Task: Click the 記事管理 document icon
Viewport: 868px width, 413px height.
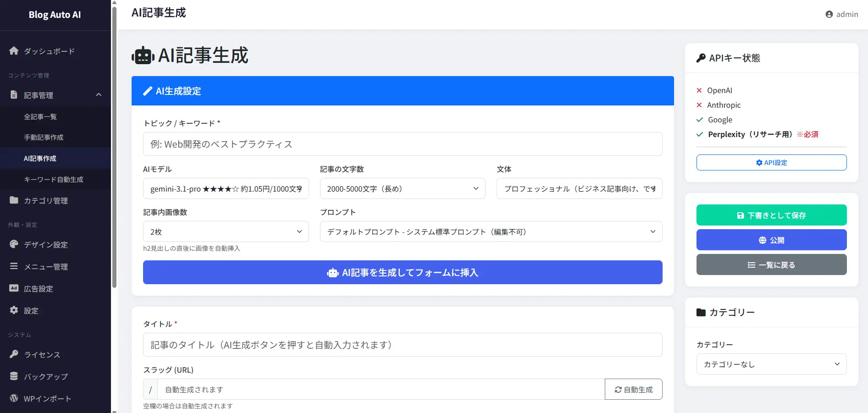Action: click(14, 95)
